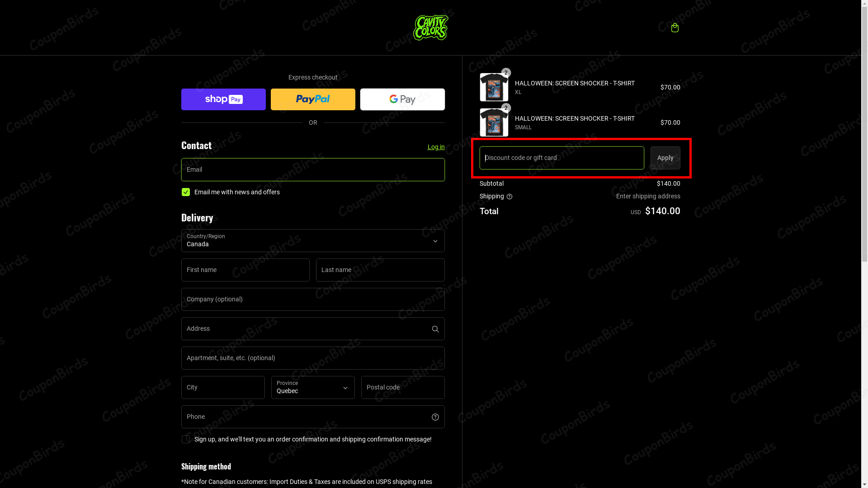Screen dimensions: 868x488
Task: Open the shopping bag cart icon
Action: 675,28
